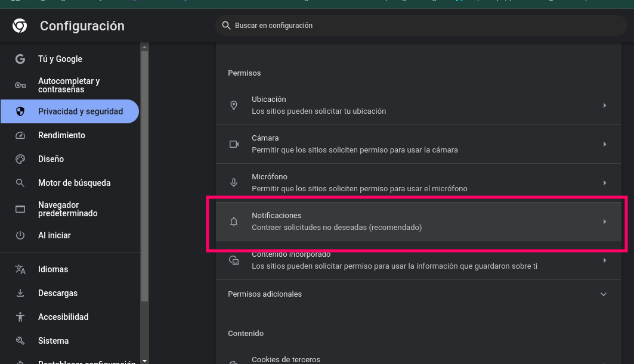Click arrow on the Contenido incorporado row

pyautogui.click(x=604, y=260)
